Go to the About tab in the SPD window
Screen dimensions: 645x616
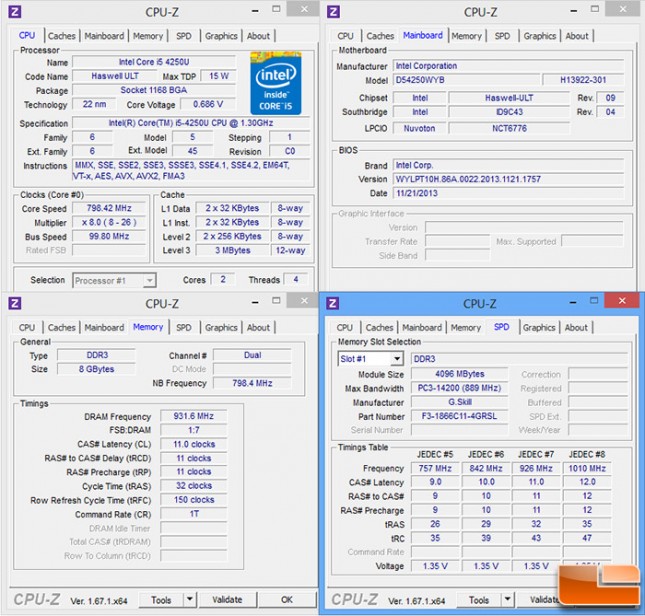point(576,328)
